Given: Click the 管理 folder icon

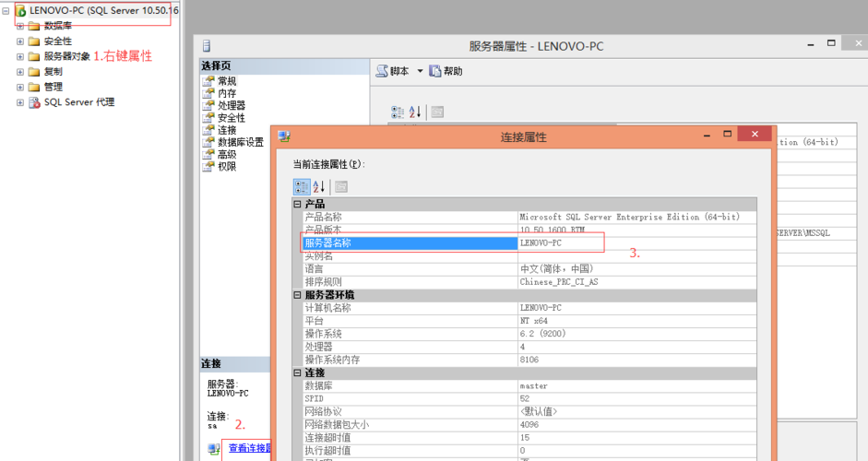Looking at the screenshot, I should tap(34, 87).
